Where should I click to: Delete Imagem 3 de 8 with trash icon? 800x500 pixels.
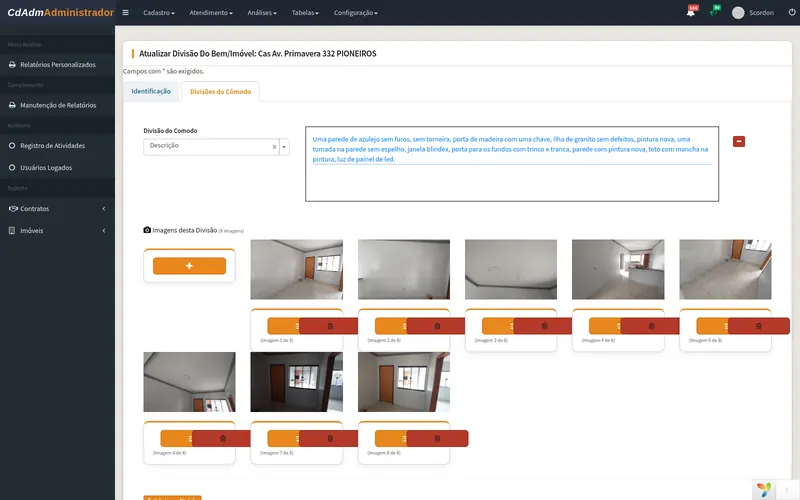click(544, 326)
